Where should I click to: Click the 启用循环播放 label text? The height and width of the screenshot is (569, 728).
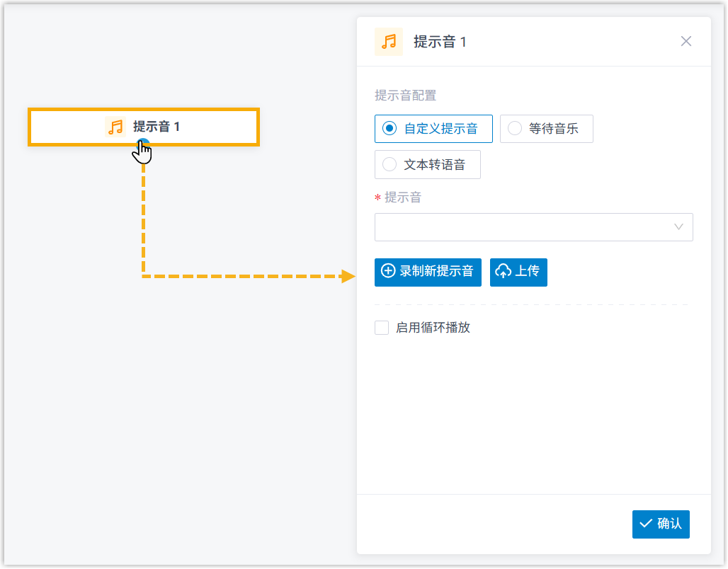(x=433, y=328)
